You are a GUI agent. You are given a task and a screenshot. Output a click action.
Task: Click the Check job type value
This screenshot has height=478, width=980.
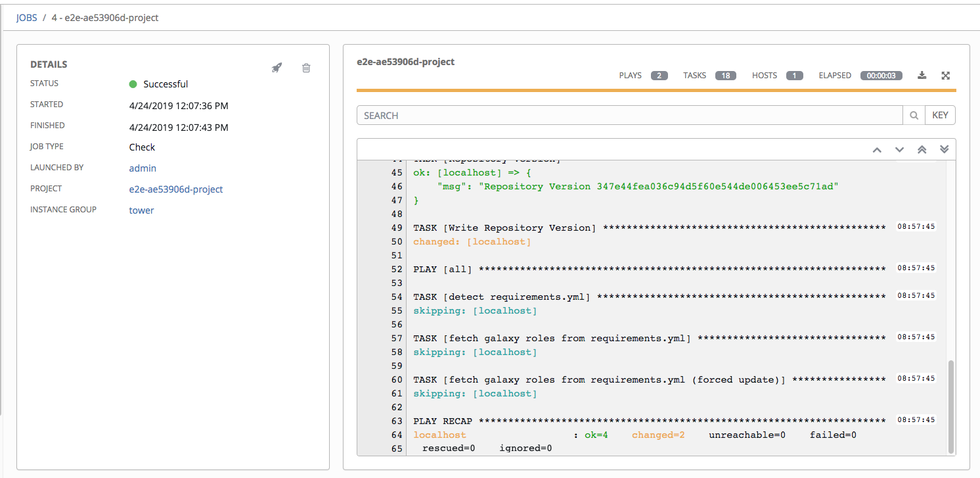point(142,147)
